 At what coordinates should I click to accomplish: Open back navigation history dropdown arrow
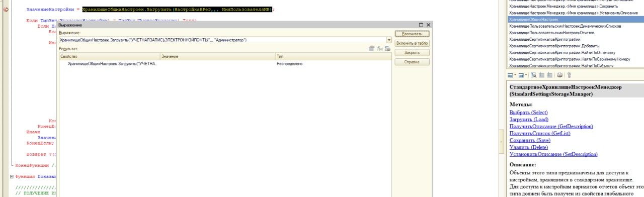click(515, 75)
